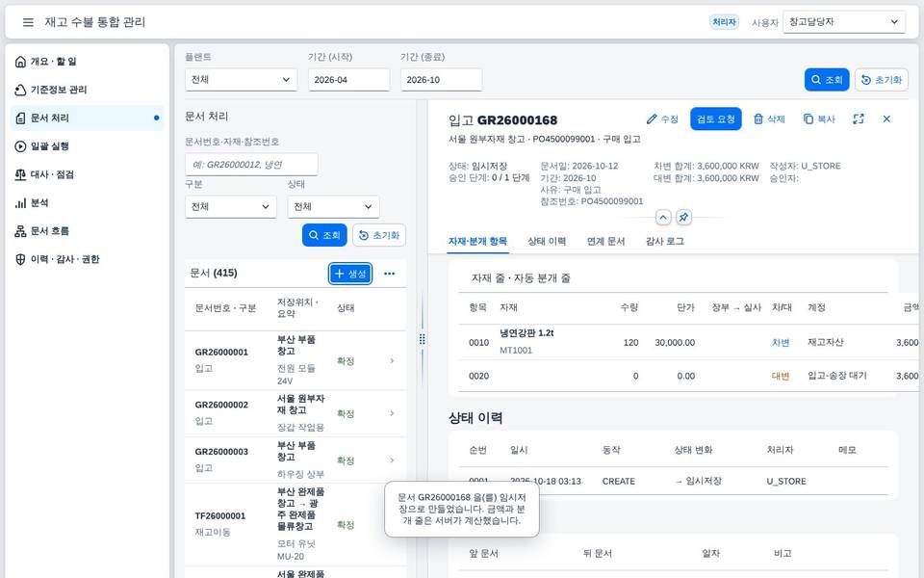Collapse the header with the up chevron
This screenshot has height=578, width=924.
663,218
